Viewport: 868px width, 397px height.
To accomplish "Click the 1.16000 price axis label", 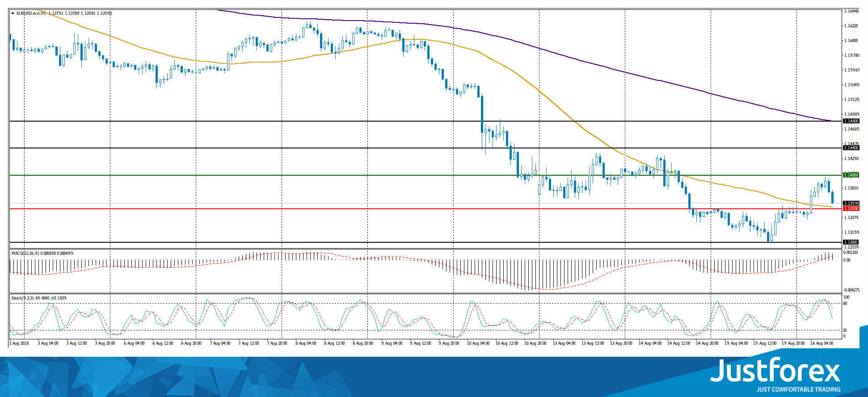I will coord(851,41).
